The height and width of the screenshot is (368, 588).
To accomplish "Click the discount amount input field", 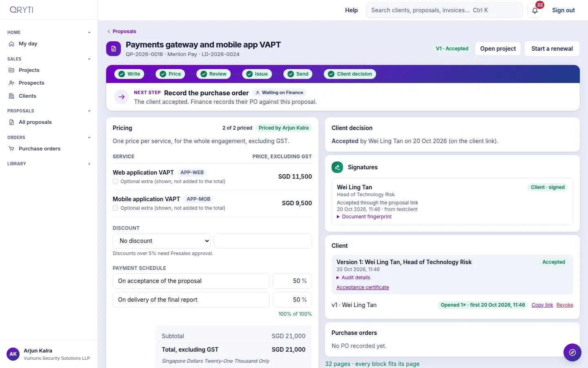I will tap(263, 241).
